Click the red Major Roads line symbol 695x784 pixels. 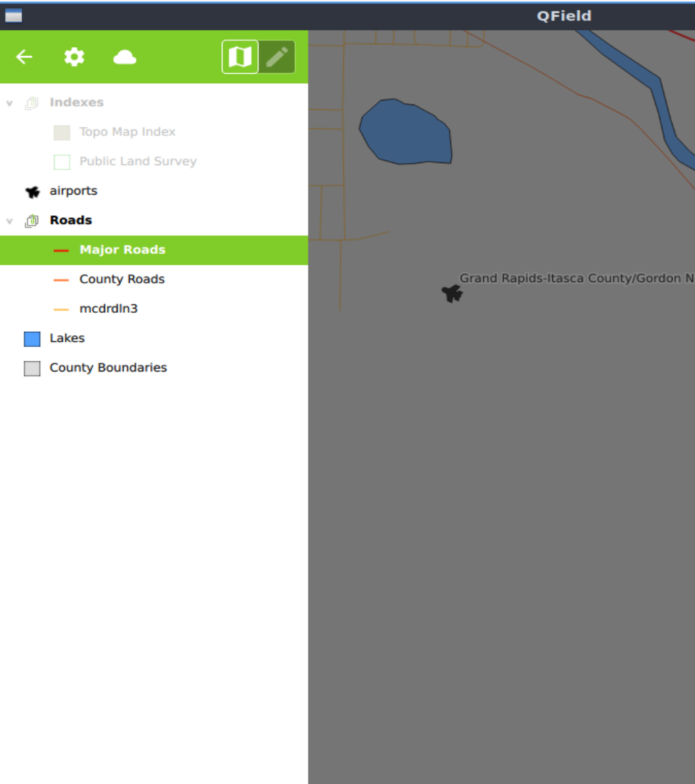[x=61, y=251]
